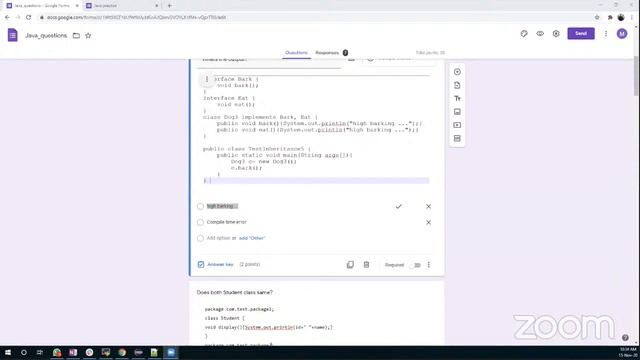Viewport: 640px width, 360px height.
Task: Add a new question from side toolbar
Action: tap(457, 72)
